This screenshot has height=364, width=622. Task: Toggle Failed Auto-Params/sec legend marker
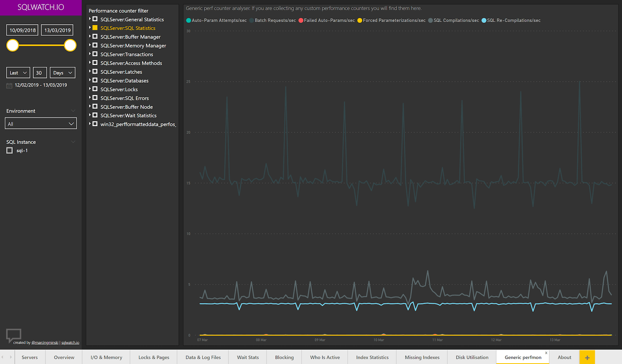click(301, 21)
